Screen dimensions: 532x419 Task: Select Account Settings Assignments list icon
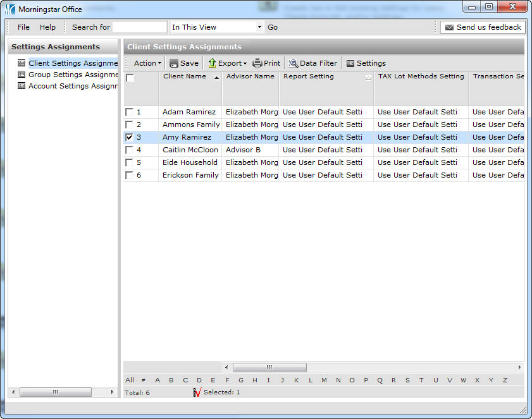[x=22, y=86]
